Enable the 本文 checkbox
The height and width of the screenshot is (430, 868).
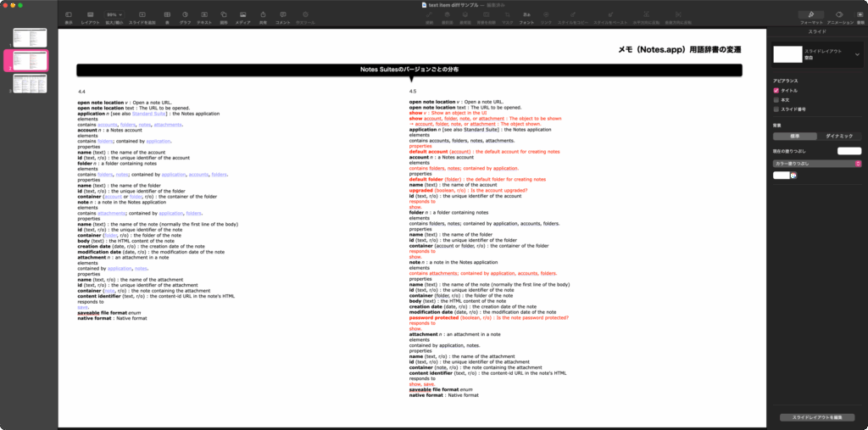776,99
